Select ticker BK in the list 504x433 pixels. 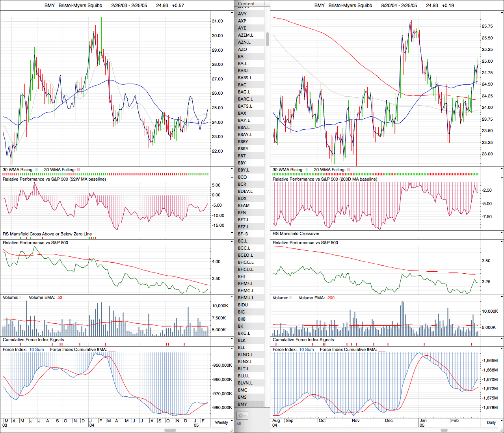coord(249,326)
